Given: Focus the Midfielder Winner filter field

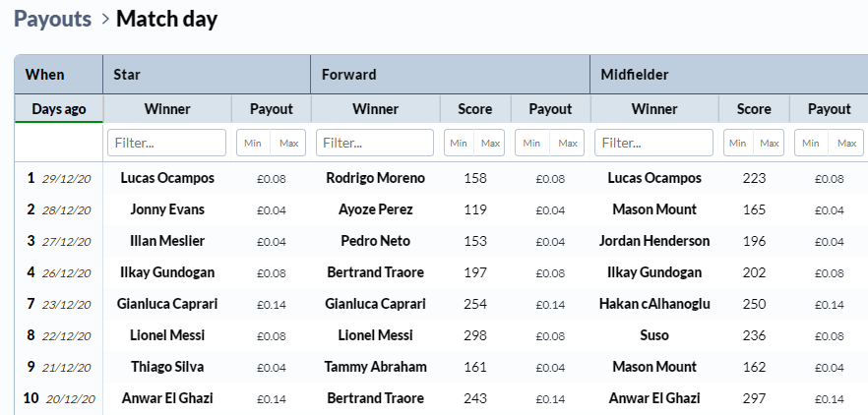Looking at the screenshot, I should 653,143.
